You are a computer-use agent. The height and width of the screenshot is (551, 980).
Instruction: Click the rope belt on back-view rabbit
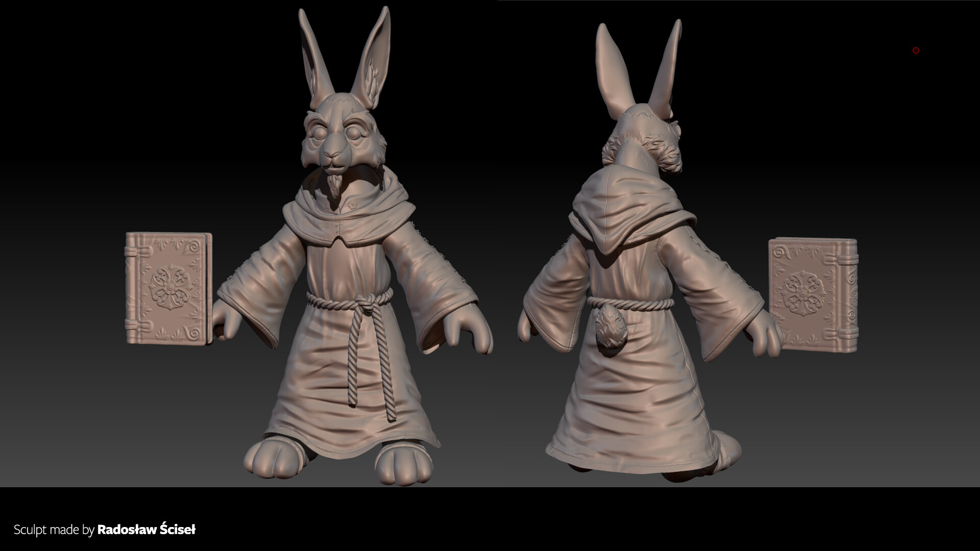[638, 305]
